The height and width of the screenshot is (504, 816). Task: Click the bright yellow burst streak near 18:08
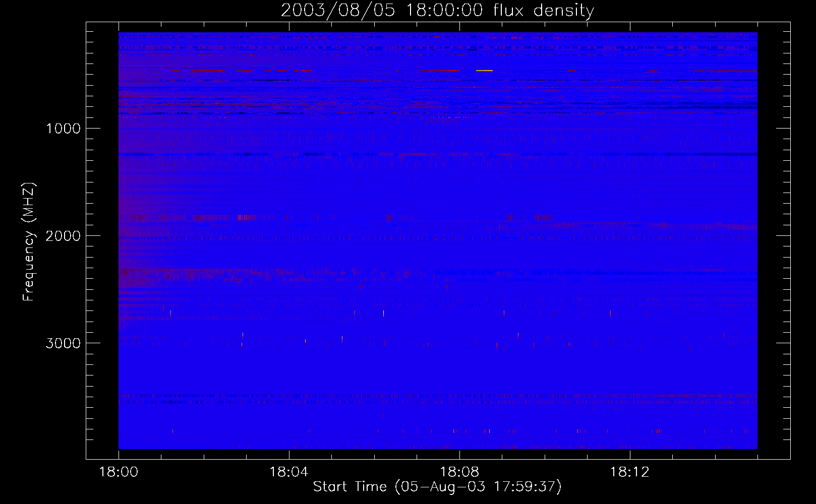484,71
